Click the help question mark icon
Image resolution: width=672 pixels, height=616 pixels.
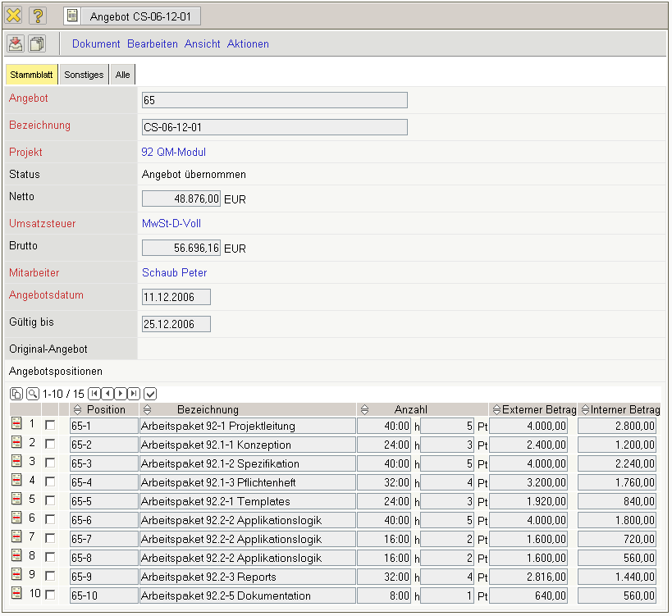(x=39, y=16)
